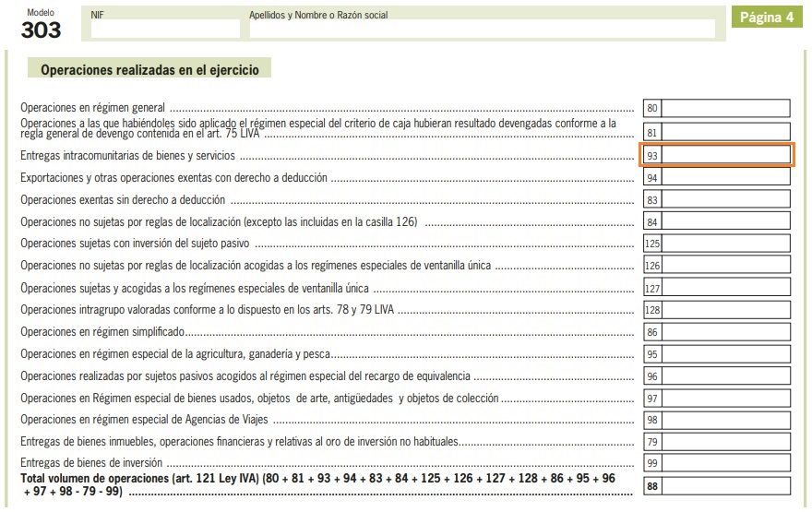The width and height of the screenshot is (812, 512).
Task: Click the 'recargo de equivalencia' row label
Action: (x=245, y=375)
